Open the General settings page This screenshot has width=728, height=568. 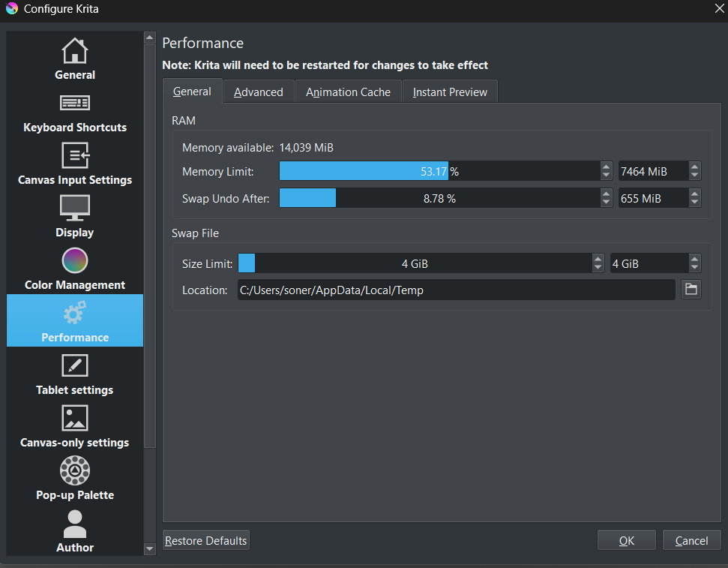(75, 58)
